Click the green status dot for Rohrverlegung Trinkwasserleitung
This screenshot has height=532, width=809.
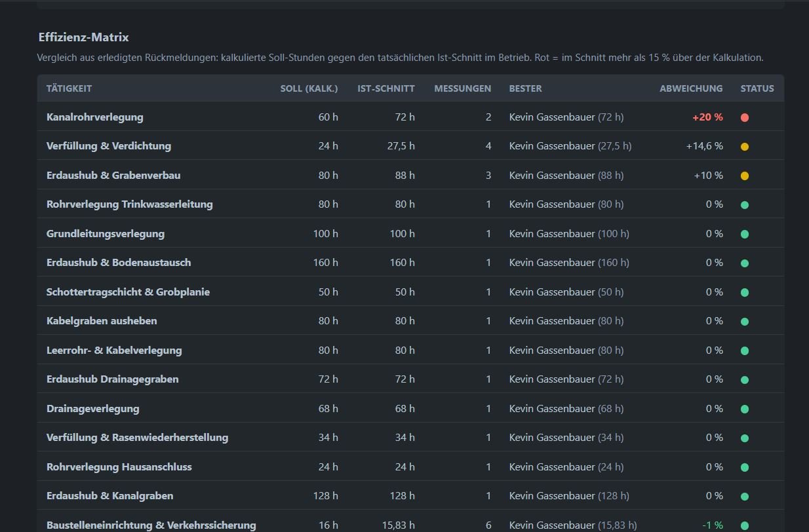pyautogui.click(x=745, y=205)
